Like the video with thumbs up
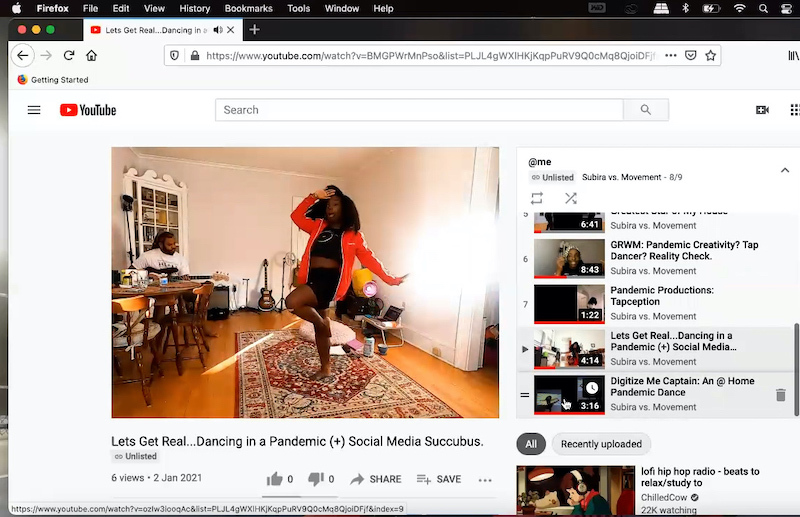Screen dimensions: 800x517 (275, 479)
